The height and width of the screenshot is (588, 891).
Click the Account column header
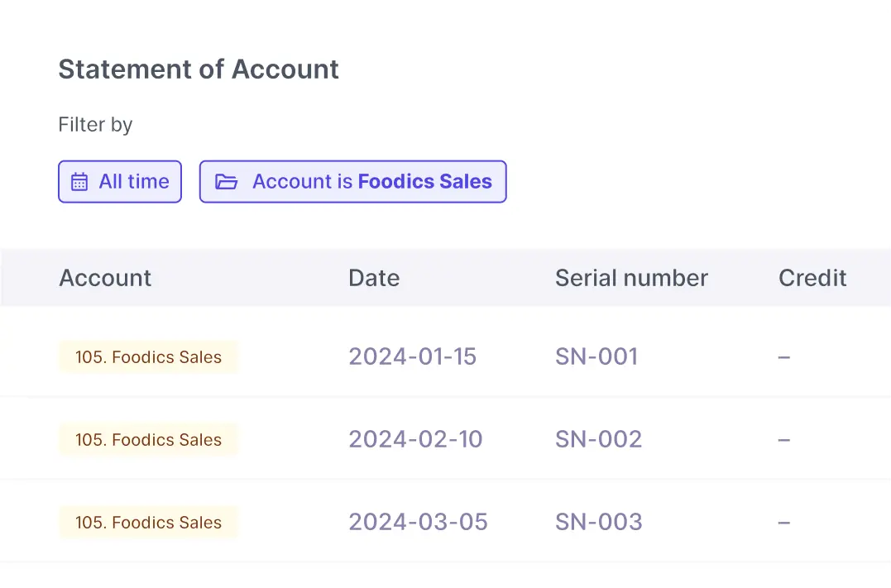coord(105,278)
